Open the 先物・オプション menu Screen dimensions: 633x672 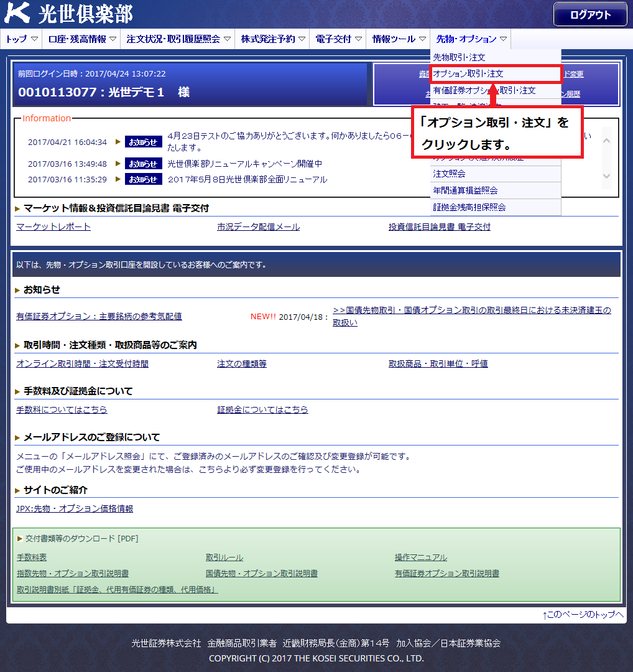click(x=471, y=39)
